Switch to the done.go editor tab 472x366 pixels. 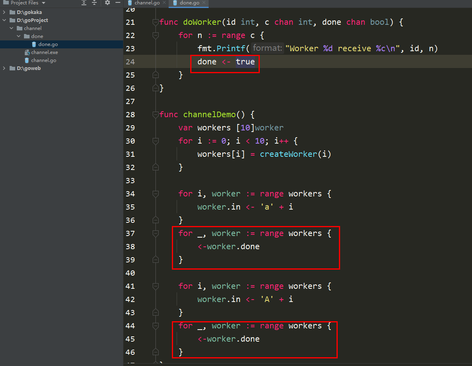(189, 3)
